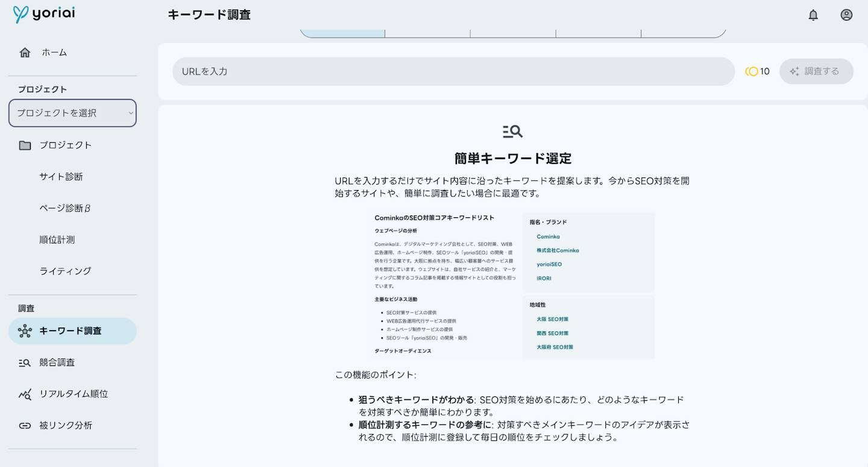This screenshot has height=467, width=868.
Task: Click the リアルタイム順位 chart icon
Action: coord(25,394)
